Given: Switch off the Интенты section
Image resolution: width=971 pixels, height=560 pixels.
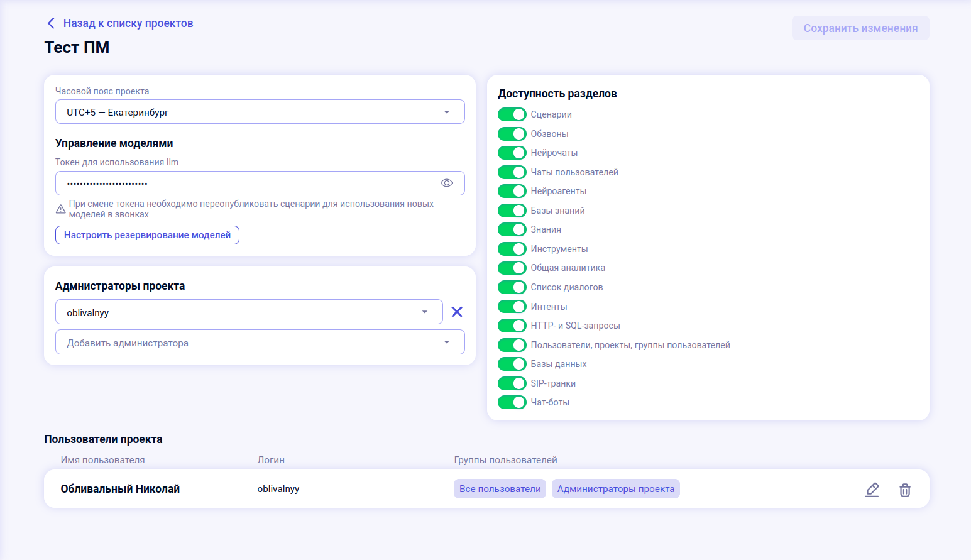Looking at the screenshot, I should [512, 307].
